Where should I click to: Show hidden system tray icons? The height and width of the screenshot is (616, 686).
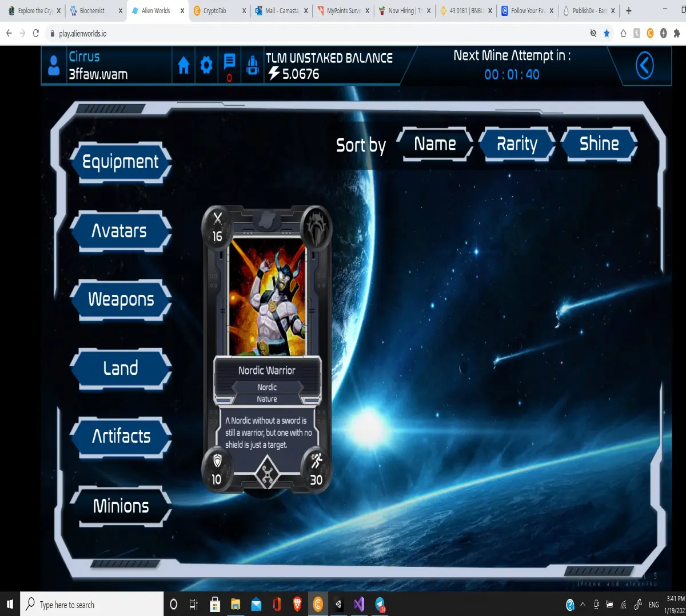[583, 605]
